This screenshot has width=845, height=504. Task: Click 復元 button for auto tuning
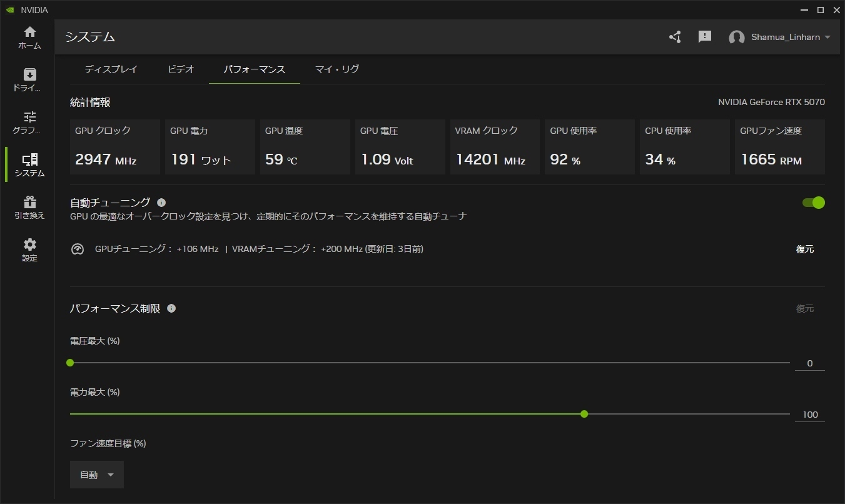click(805, 249)
